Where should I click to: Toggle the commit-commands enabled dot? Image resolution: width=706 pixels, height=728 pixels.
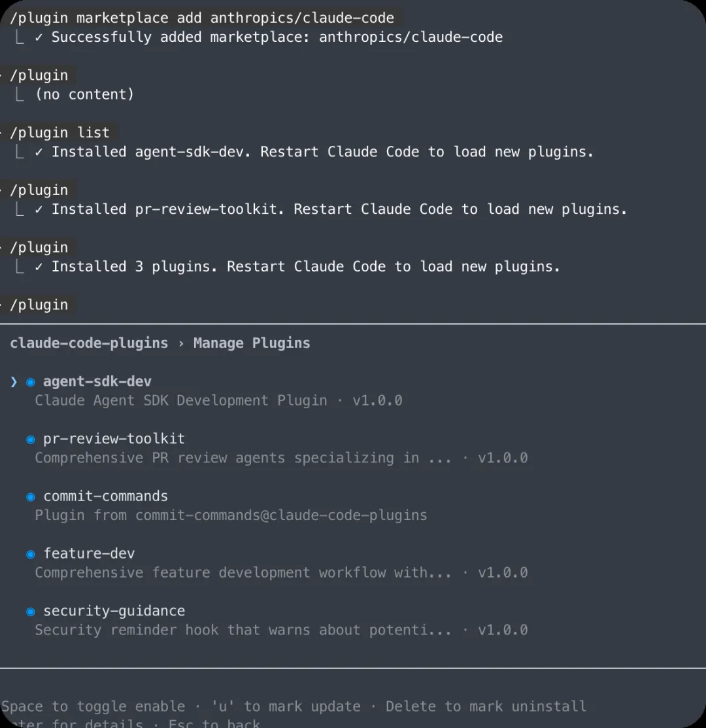(x=31, y=497)
